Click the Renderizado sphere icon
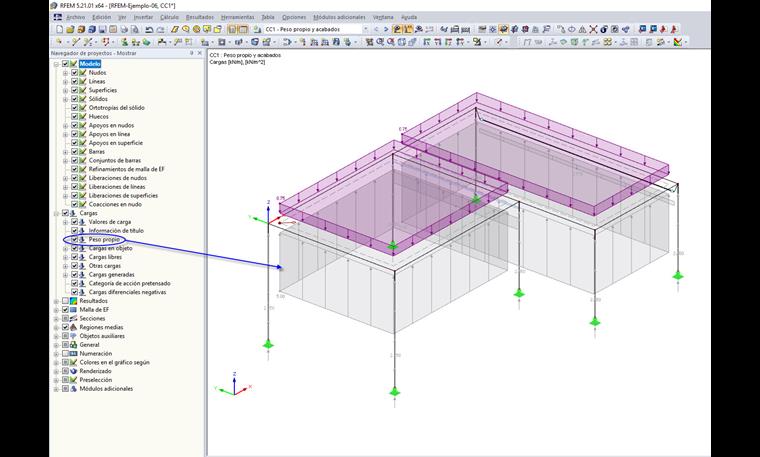760x457 pixels. (74, 371)
